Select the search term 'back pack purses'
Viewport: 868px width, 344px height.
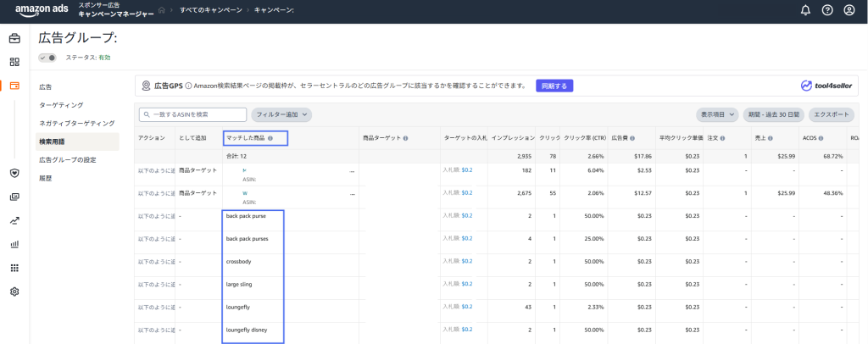point(247,238)
